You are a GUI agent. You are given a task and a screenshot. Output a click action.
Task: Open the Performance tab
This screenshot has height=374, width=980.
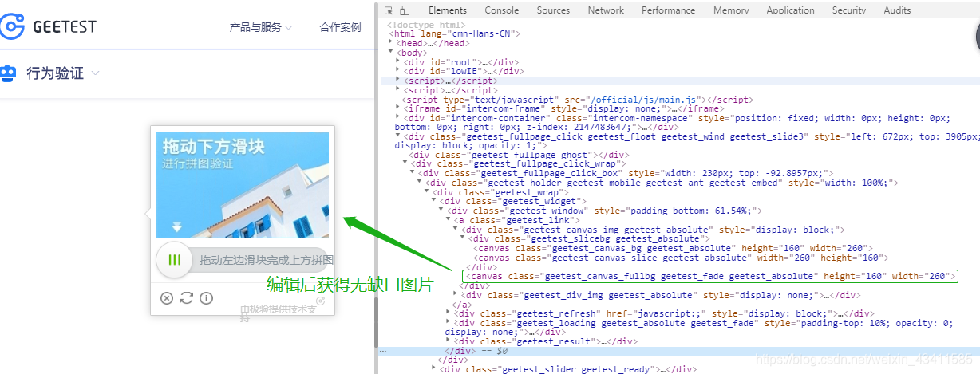668,10
